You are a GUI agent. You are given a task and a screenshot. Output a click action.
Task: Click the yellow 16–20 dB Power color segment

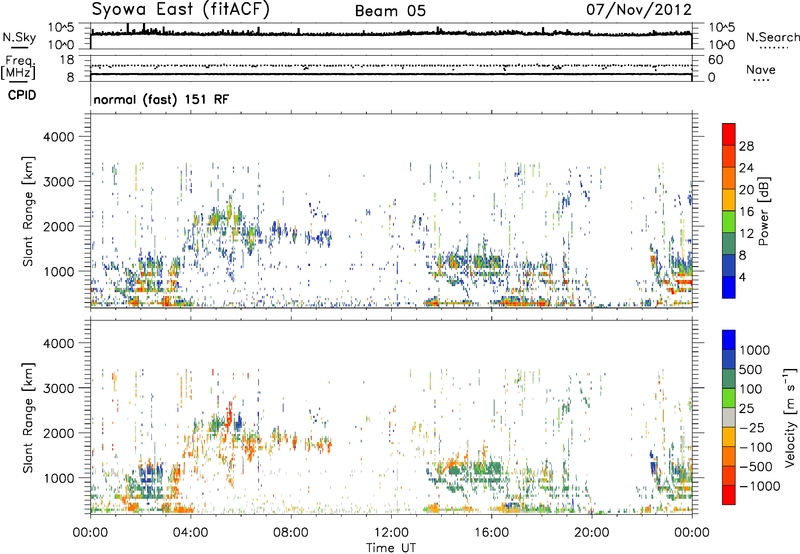(729, 200)
